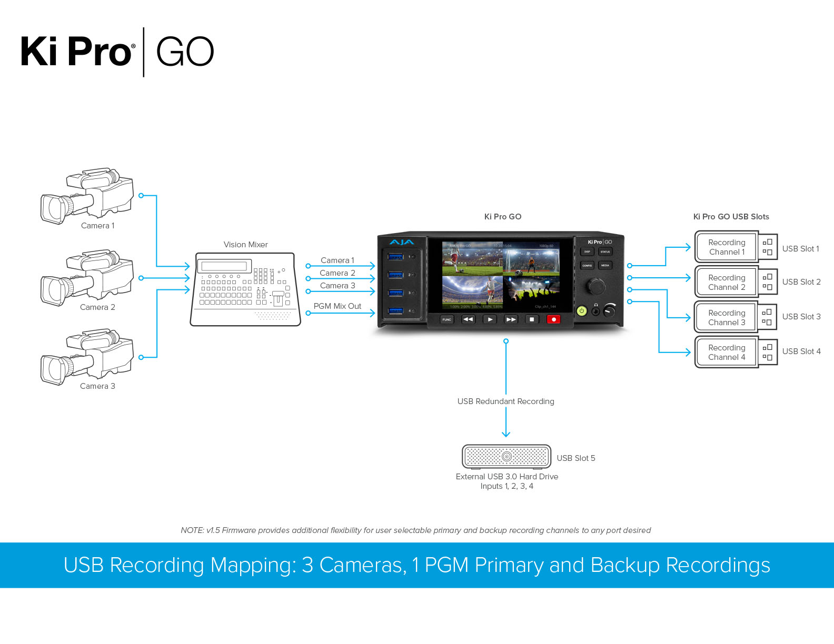Click the front USB port labeled 2
Screen dimensions: 834x644
click(395, 275)
